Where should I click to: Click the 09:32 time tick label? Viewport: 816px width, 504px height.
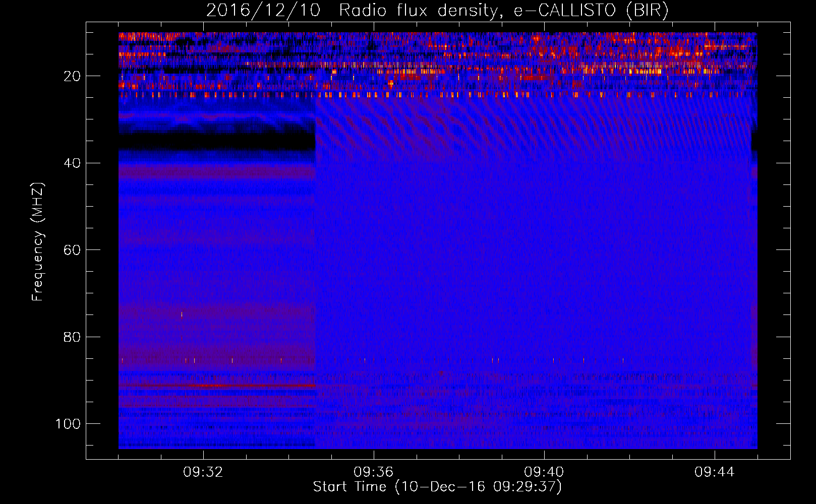pos(203,472)
